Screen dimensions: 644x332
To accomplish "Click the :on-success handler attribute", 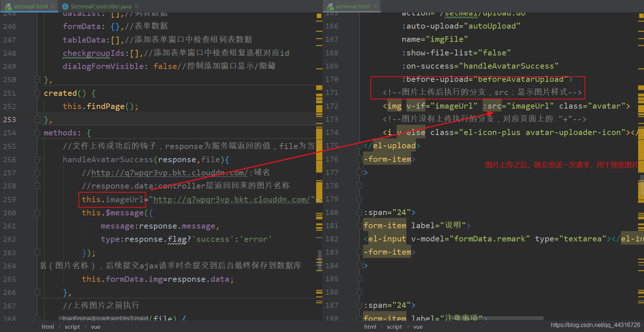I will [x=480, y=66].
